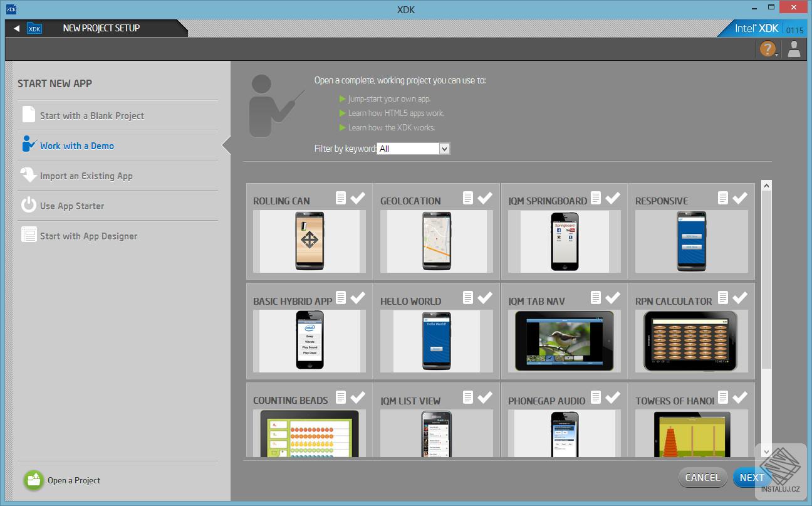Choose Import an Existing App
Viewport: 812px width, 506px height.
[86, 176]
